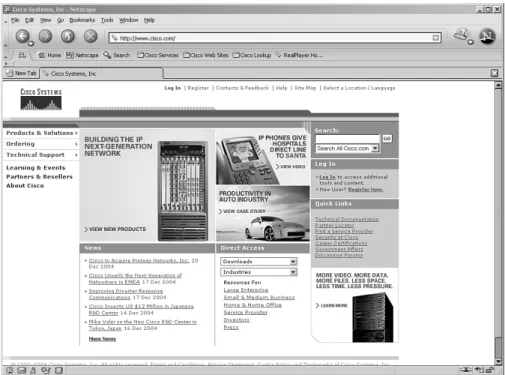Open the View menu
Screen dimensions: 505x375
[45, 20]
